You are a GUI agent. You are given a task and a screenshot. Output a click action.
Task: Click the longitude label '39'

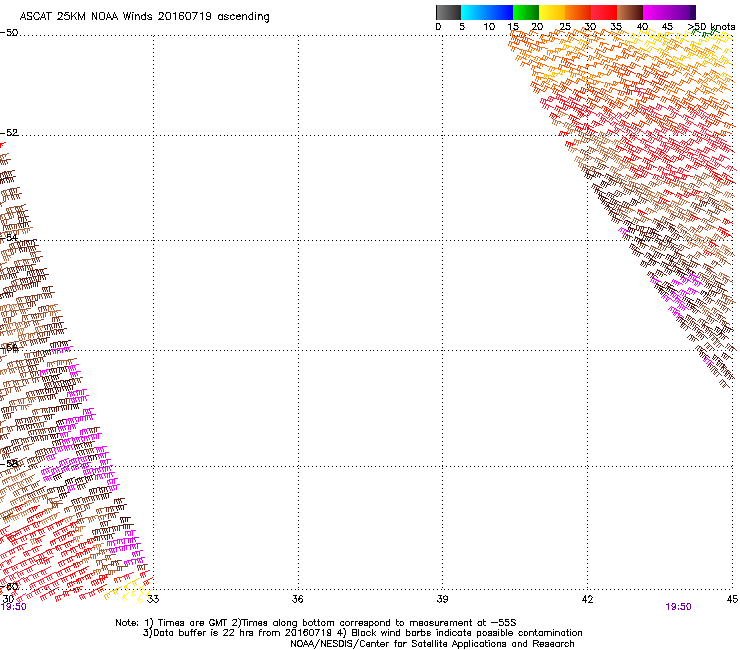[x=442, y=599]
